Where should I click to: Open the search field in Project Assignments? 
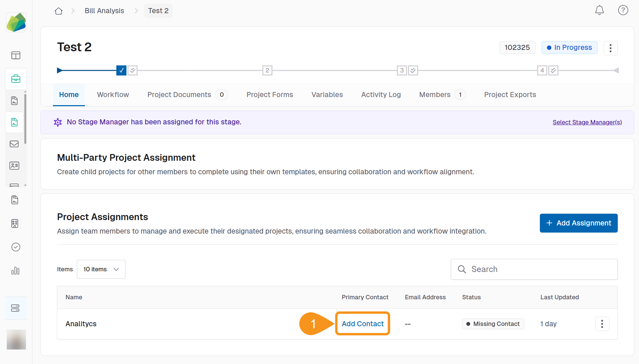[x=534, y=269]
